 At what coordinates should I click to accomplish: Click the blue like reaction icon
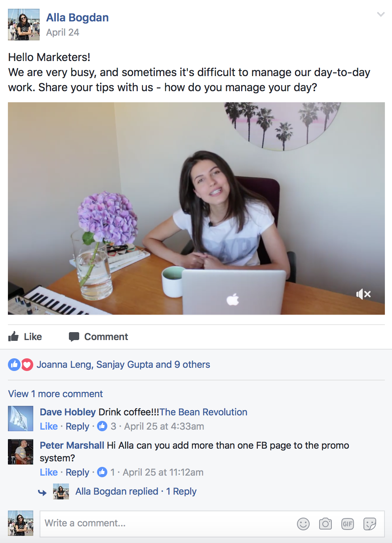[14, 365]
